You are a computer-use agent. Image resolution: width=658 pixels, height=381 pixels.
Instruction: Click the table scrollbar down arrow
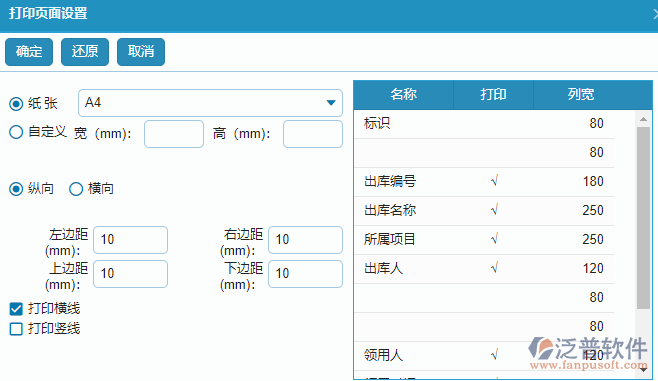click(643, 370)
